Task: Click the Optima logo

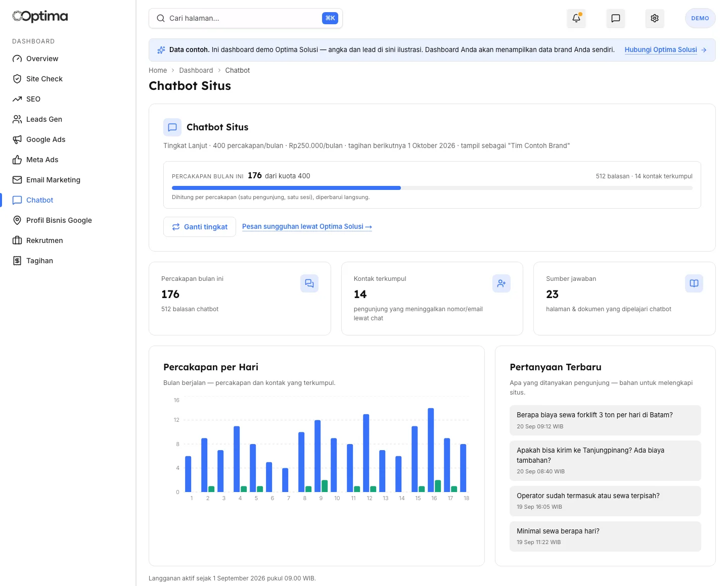Action: pos(40,17)
